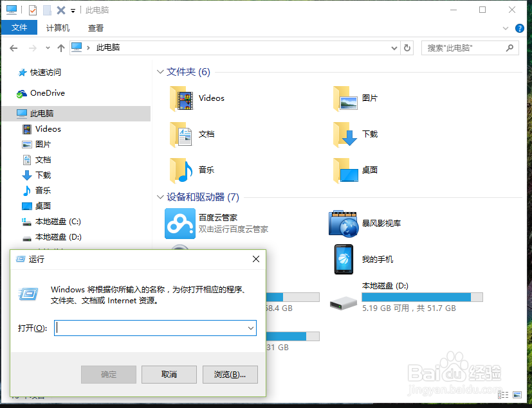Open the 音乐 folder

(x=205, y=170)
